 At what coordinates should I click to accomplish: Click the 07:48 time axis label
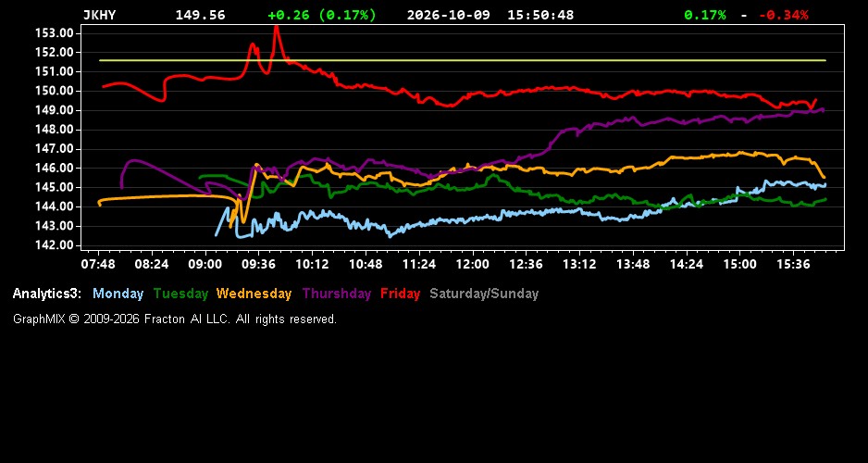tap(98, 264)
